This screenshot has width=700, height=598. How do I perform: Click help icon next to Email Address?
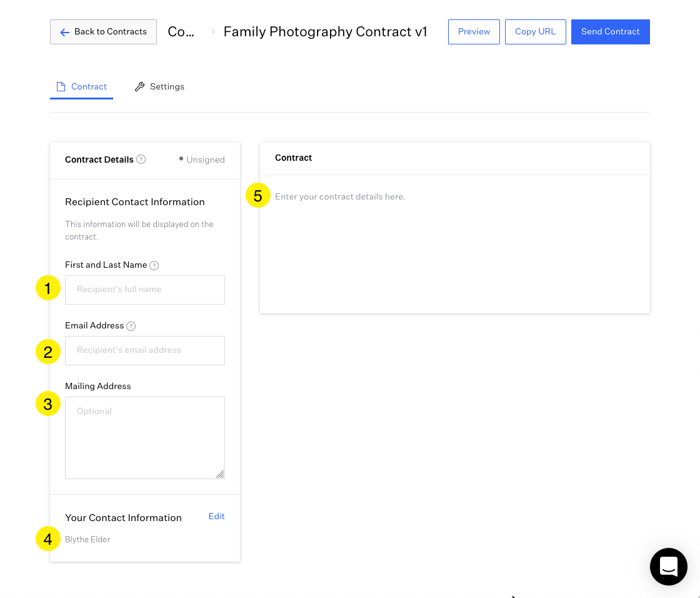coord(131,326)
